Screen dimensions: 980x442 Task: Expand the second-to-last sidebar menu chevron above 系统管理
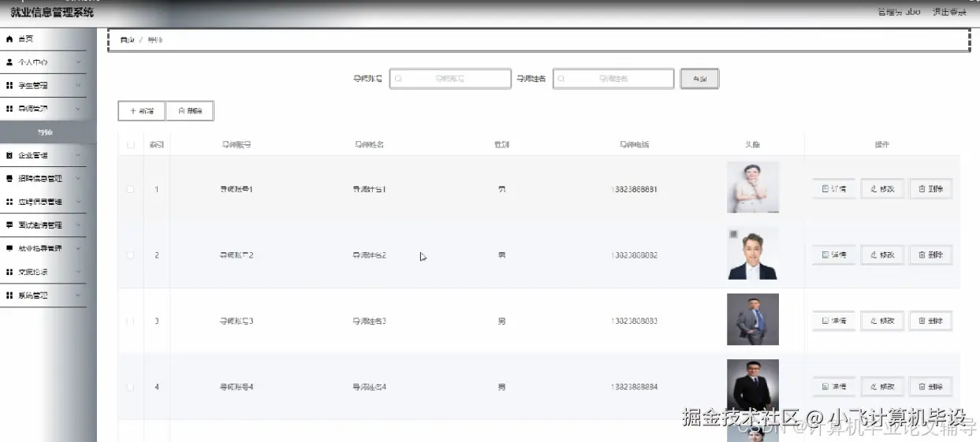tap(79, 272)
